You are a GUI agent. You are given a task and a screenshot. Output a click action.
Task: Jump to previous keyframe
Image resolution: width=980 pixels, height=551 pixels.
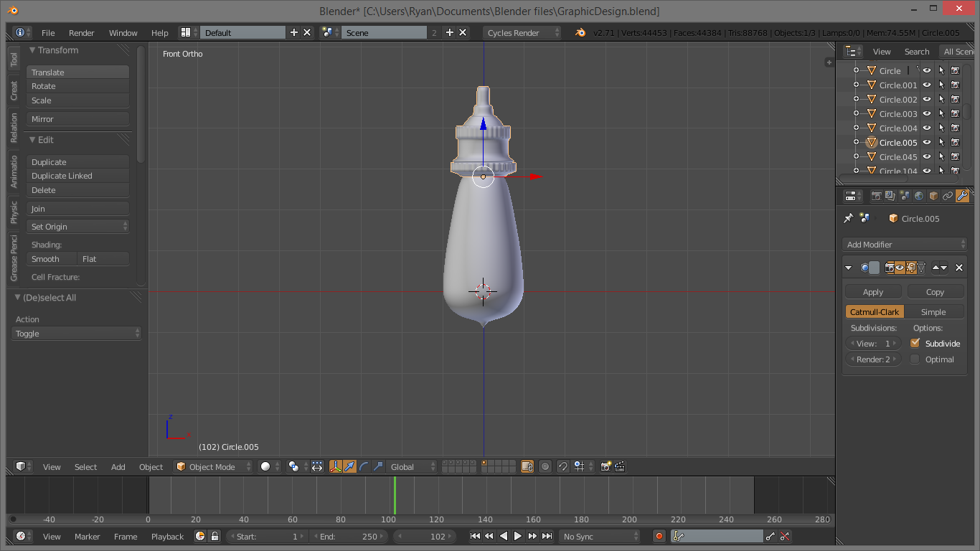coord(489,536)
